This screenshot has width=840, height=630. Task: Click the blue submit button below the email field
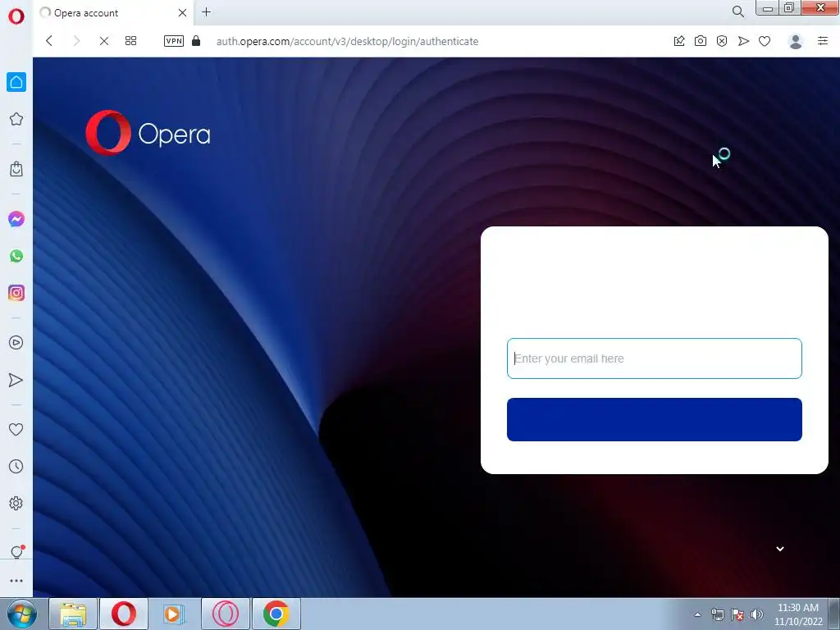coord(654,419)
